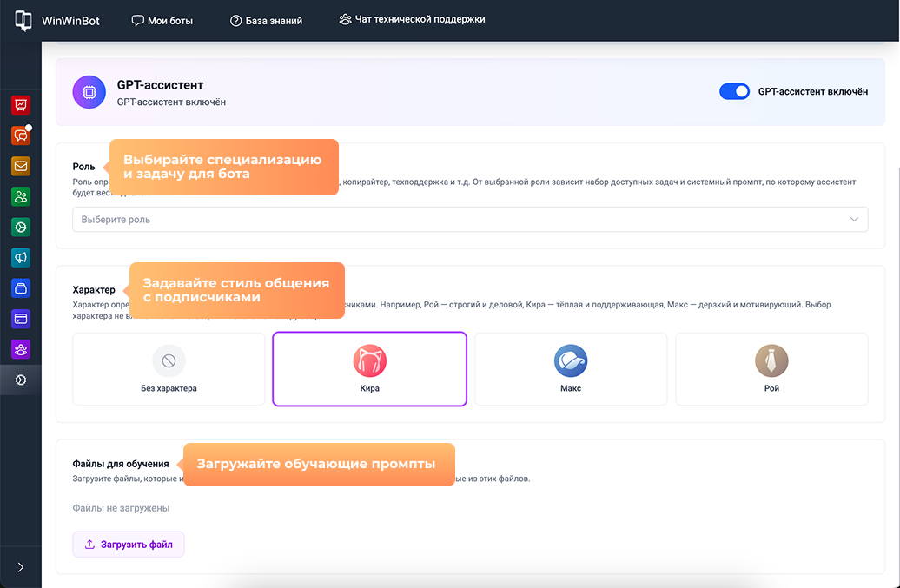Open Чат технической поддержки link

click(412, 19)
